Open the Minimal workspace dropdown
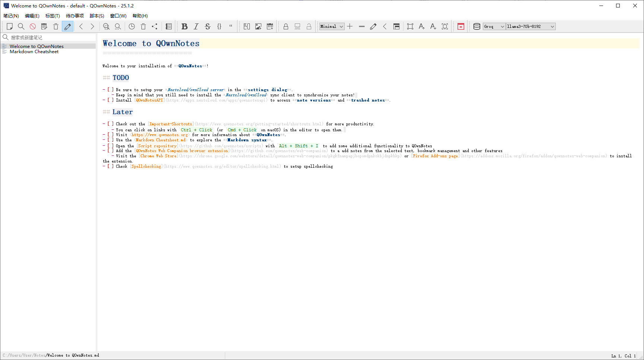644x360 pixels. (x=332, y=26)
